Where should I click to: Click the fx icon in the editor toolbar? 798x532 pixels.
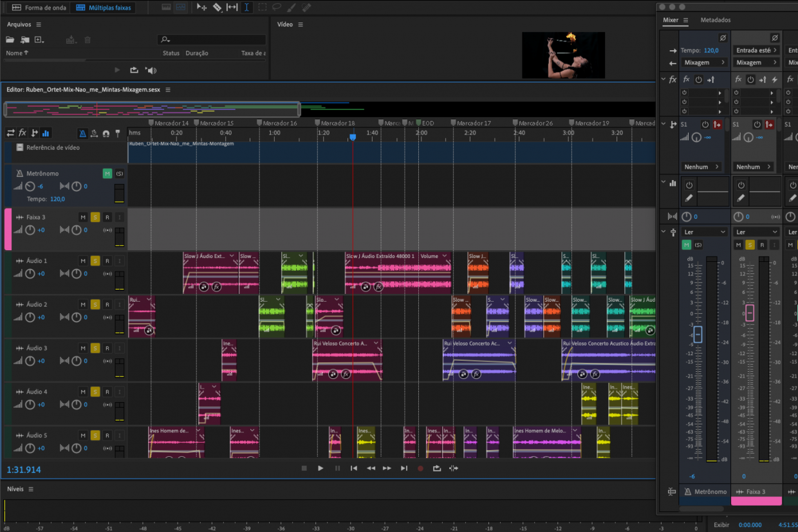pos(23,133)
